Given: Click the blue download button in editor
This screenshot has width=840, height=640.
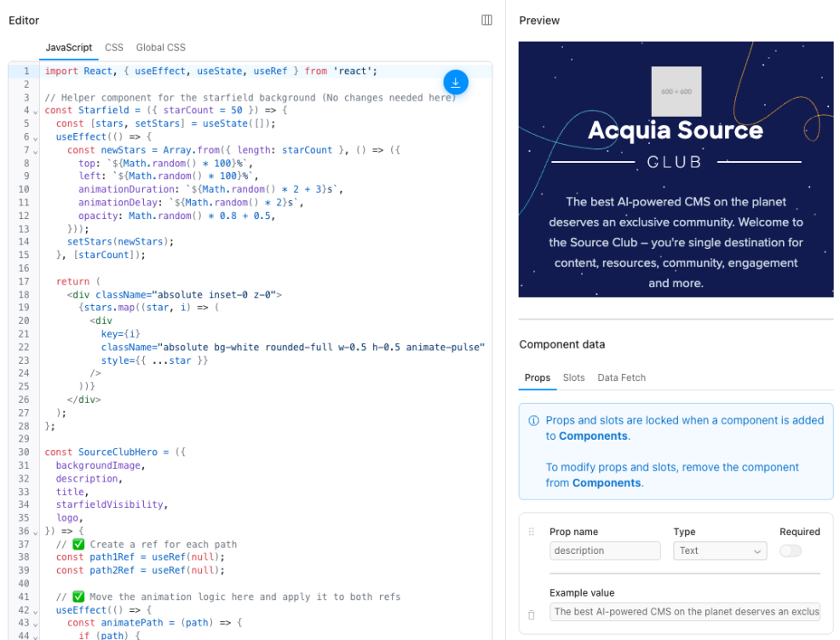Looking at the screenshot, I should tap(455, 82).
